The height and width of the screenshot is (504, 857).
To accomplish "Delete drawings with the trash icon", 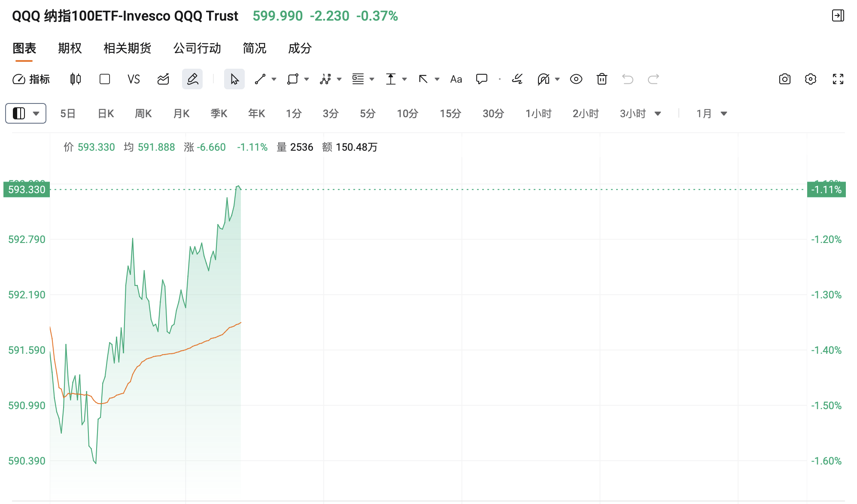I will click(602, 79).
